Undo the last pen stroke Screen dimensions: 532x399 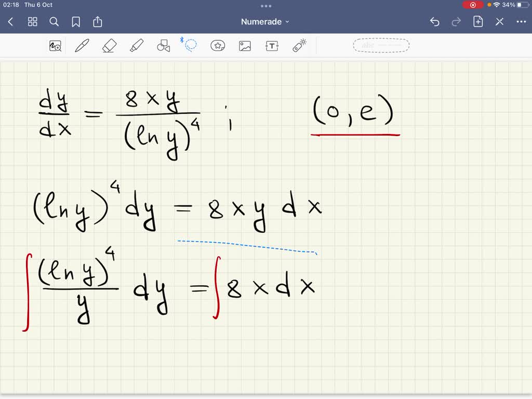[435, 22]
